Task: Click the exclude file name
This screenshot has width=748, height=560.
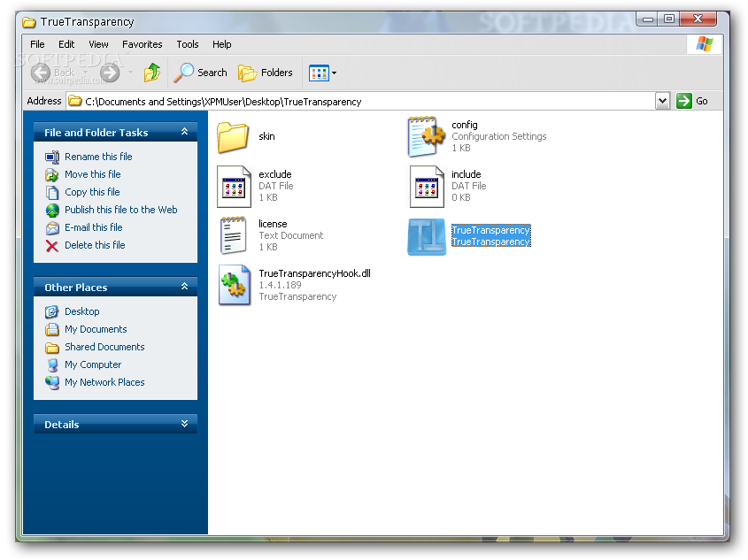Action: pyautogui.click(x=274, y=174)
